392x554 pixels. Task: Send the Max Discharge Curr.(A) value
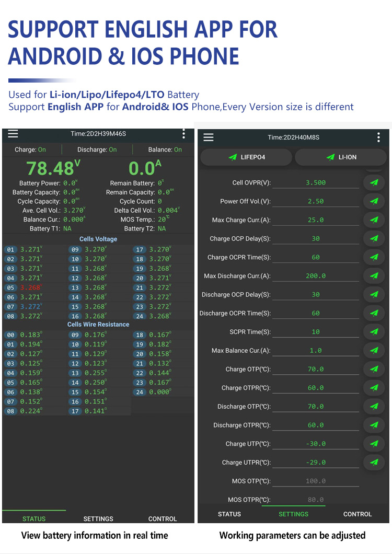click(374, 276)
